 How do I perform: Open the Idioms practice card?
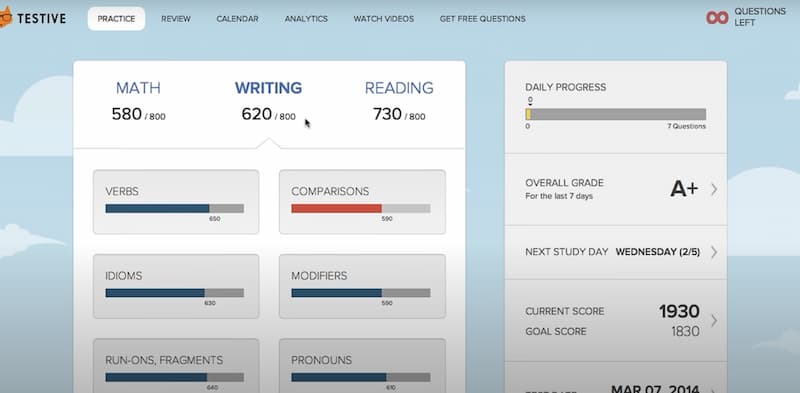(x=176, y=286)
